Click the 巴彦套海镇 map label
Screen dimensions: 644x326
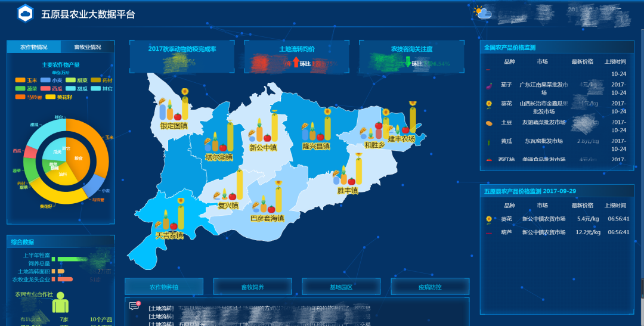click(267, 219)
